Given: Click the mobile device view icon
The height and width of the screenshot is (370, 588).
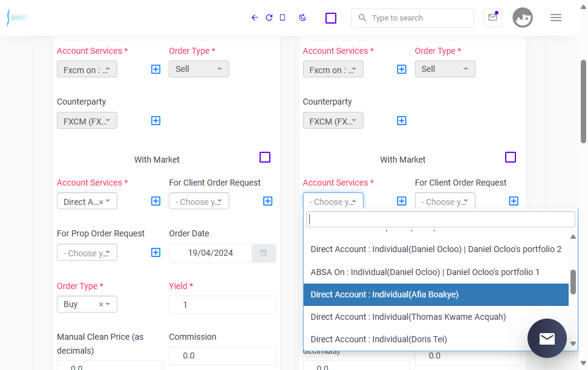Looking at the screenshot, I should point(283,18).
